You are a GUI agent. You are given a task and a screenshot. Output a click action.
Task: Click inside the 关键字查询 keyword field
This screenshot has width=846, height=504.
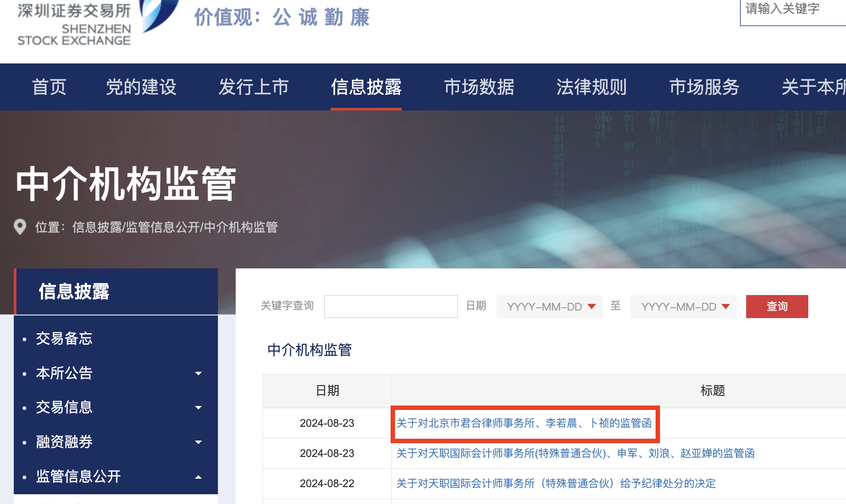click(390, 306)
